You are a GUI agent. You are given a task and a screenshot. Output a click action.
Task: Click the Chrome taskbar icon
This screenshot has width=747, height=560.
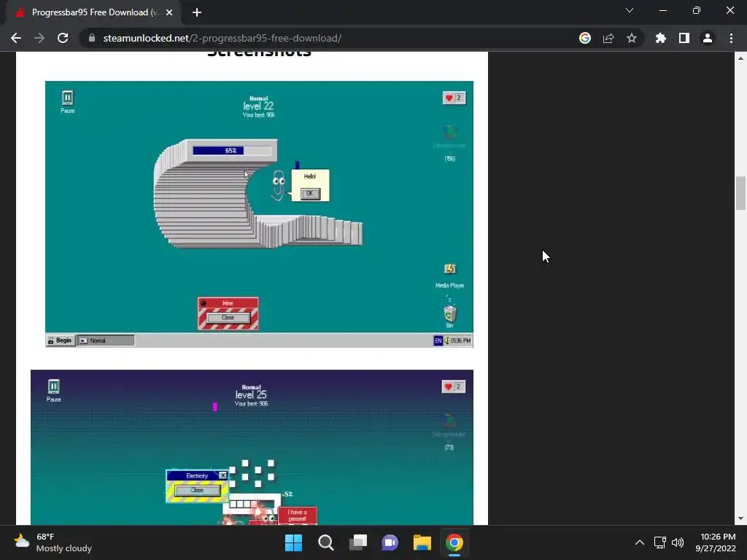pos(454,542)
